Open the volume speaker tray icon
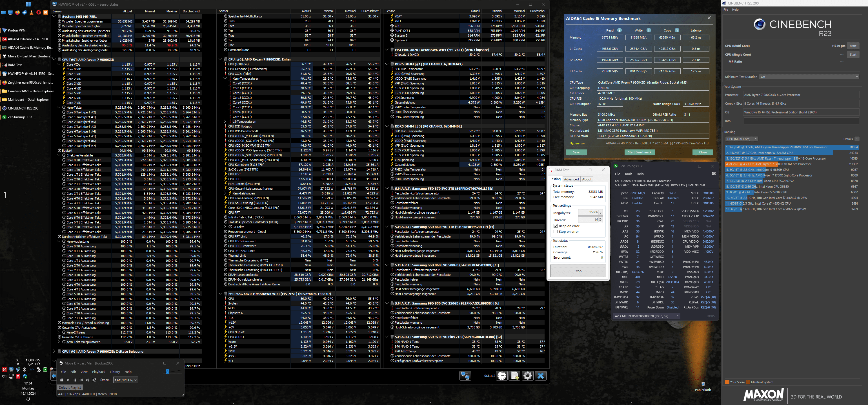Image resolution: width=868 pixels, height=405 pixels. (4, 376)
